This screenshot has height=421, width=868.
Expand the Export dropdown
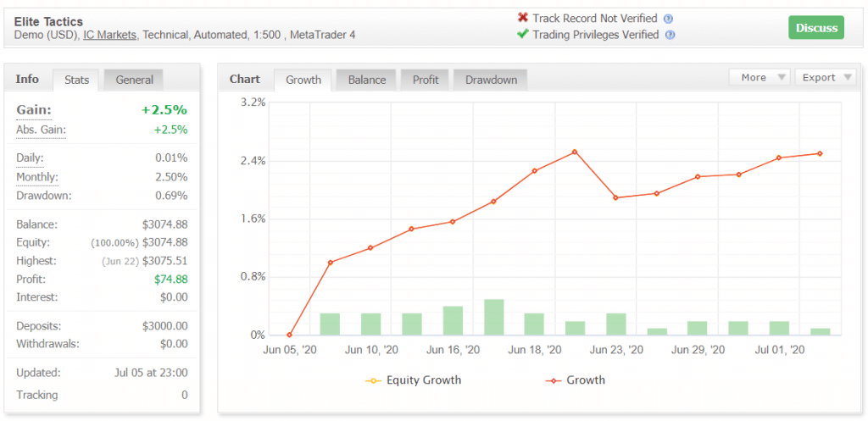point(826,77)
